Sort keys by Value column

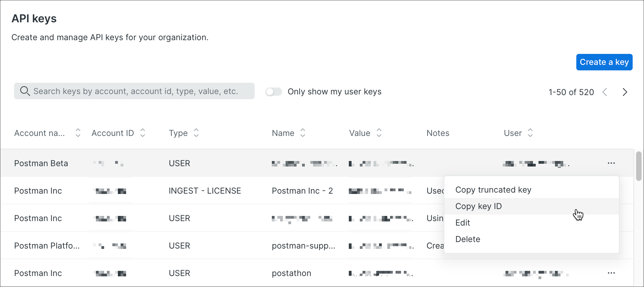point(379,133)
